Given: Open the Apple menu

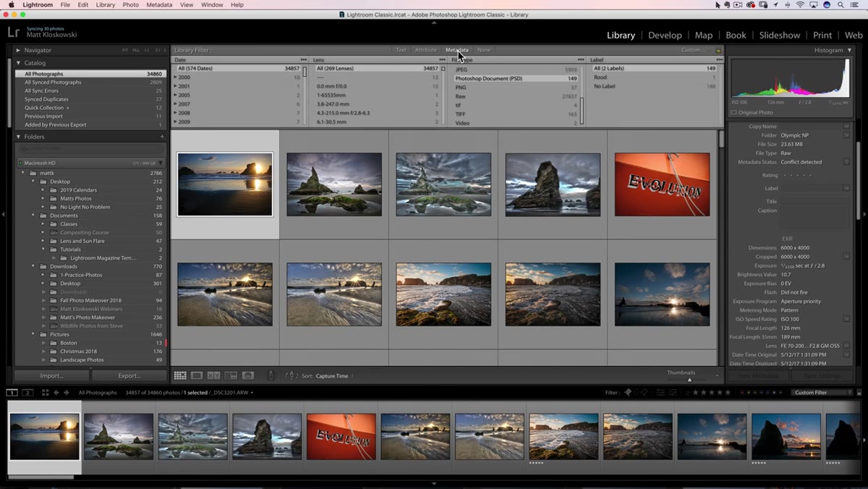Looking at the screenshot, I should tap(11, 4).
